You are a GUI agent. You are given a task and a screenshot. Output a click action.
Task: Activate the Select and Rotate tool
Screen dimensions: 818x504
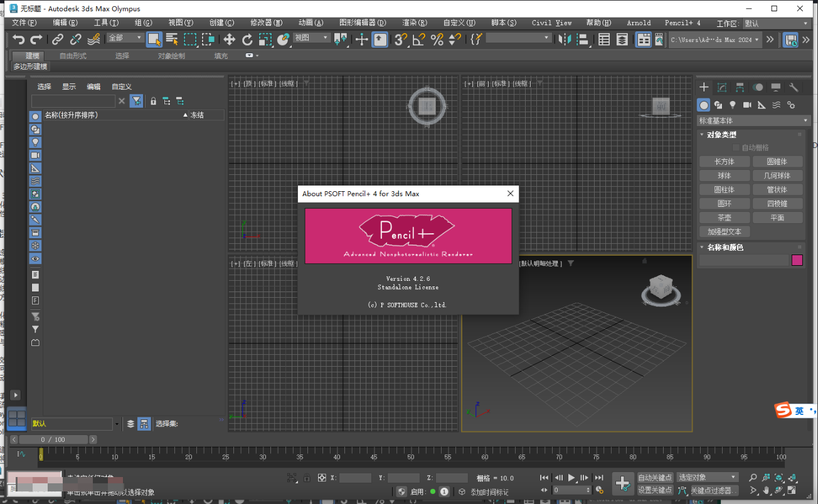point(248,39)
